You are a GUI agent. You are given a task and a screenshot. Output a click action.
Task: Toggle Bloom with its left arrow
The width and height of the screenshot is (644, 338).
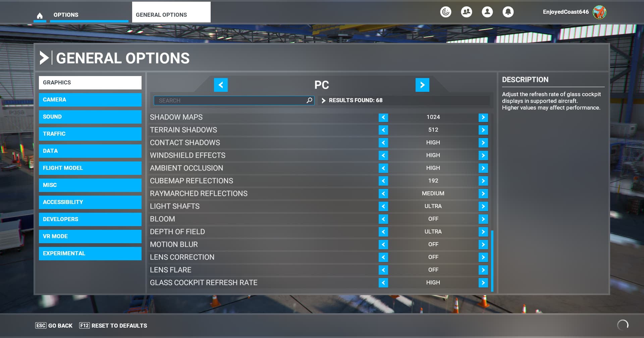coord(383,219)
